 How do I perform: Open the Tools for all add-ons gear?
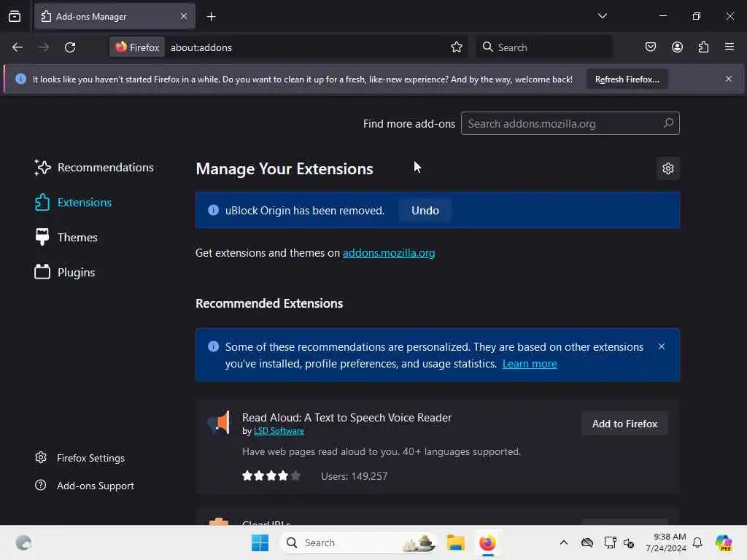(x=668, y=168)
